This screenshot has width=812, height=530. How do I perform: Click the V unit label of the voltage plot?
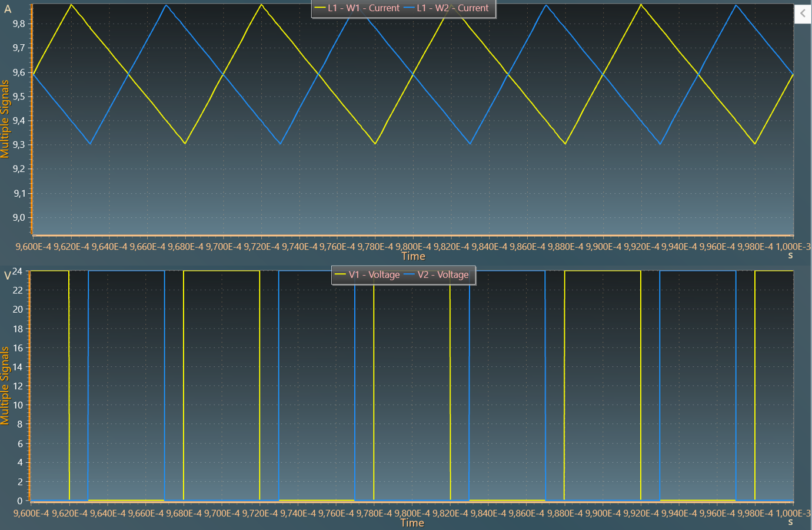point(8,276)
